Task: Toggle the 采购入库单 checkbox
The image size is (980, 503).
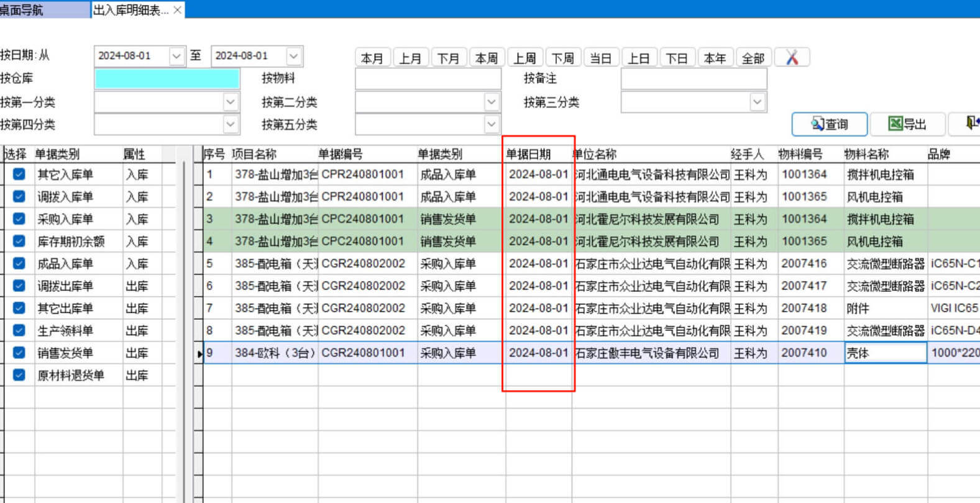Action: click(19, 219)
